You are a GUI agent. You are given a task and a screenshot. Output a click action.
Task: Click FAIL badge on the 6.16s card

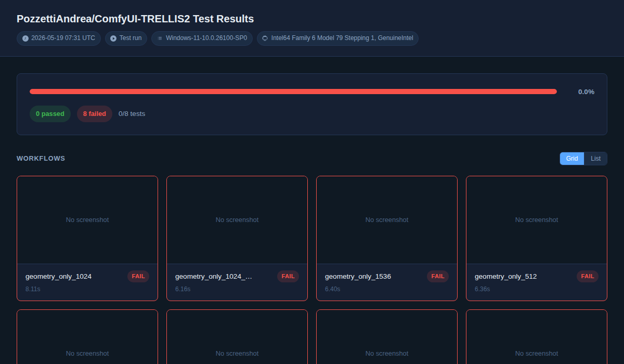click(288, 277)
